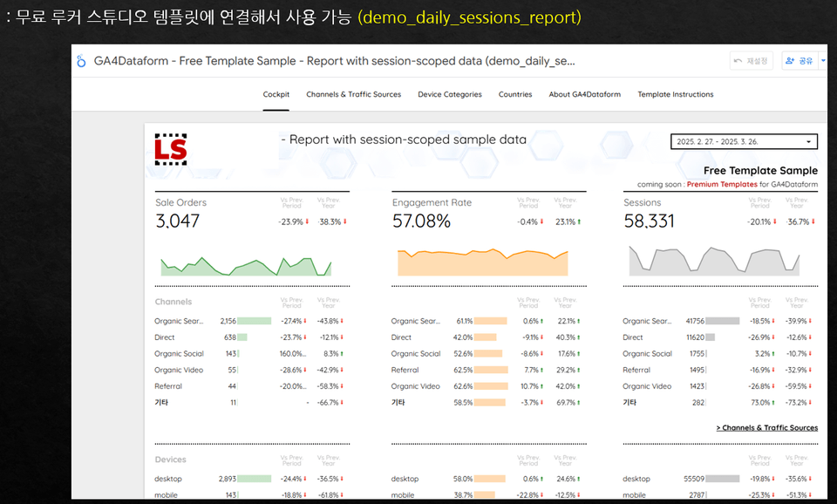Expand the share button dropdown arrow

[822, 61]
